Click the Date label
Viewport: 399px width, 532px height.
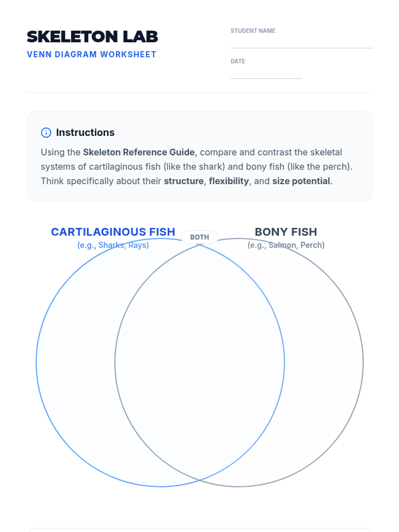coord(238,62)
